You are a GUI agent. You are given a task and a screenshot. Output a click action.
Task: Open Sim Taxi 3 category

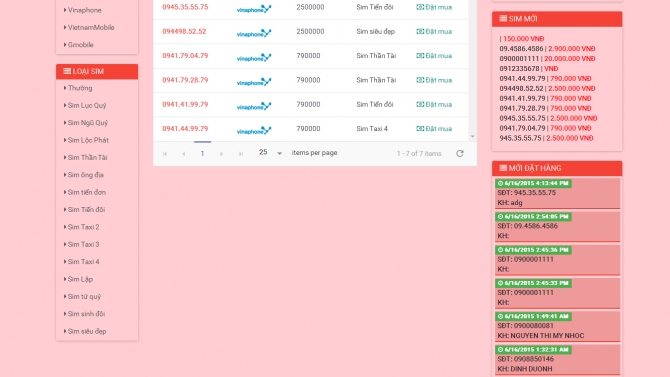coord(83,244)
